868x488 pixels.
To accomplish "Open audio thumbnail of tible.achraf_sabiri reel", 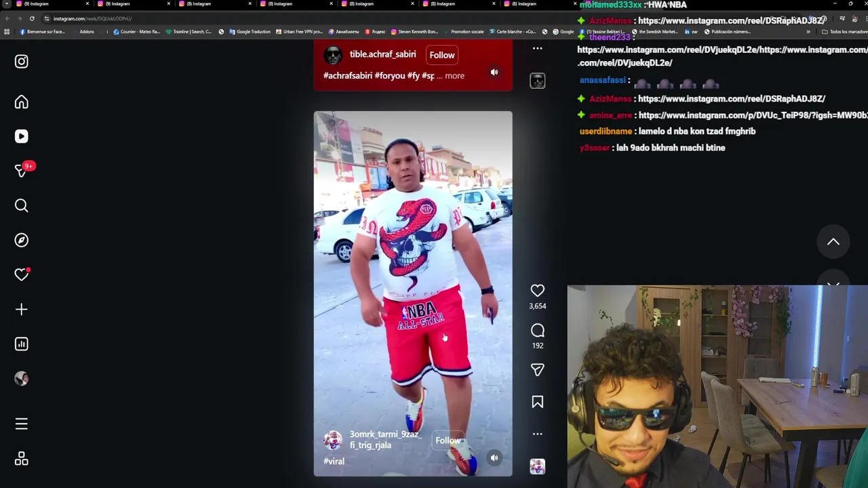I will pos(537,81).
